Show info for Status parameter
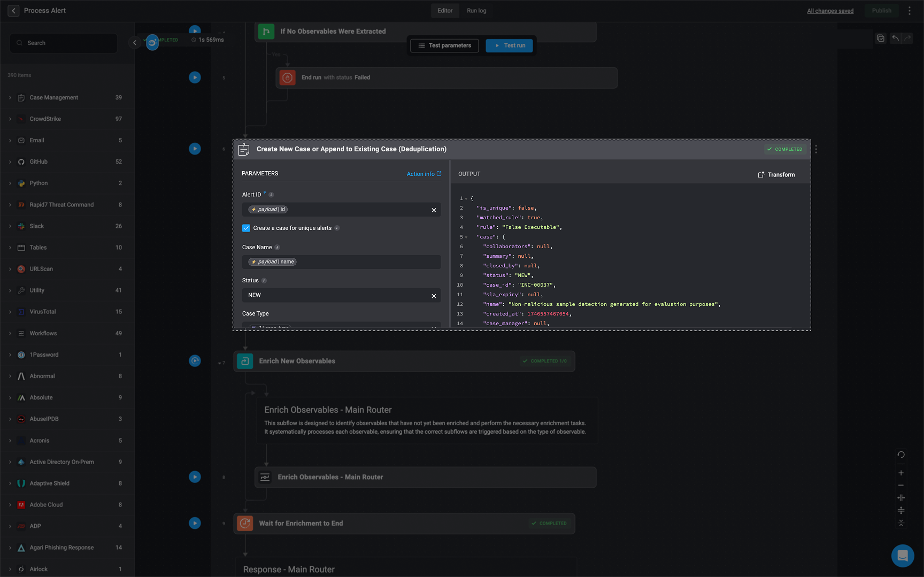 pos(264,281)
